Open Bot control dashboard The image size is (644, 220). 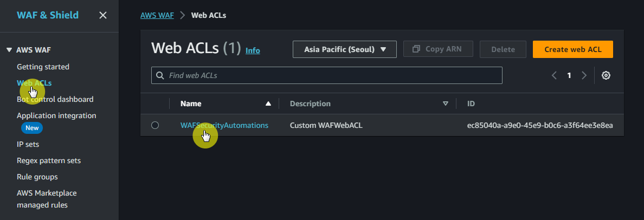tap(55, 99)
